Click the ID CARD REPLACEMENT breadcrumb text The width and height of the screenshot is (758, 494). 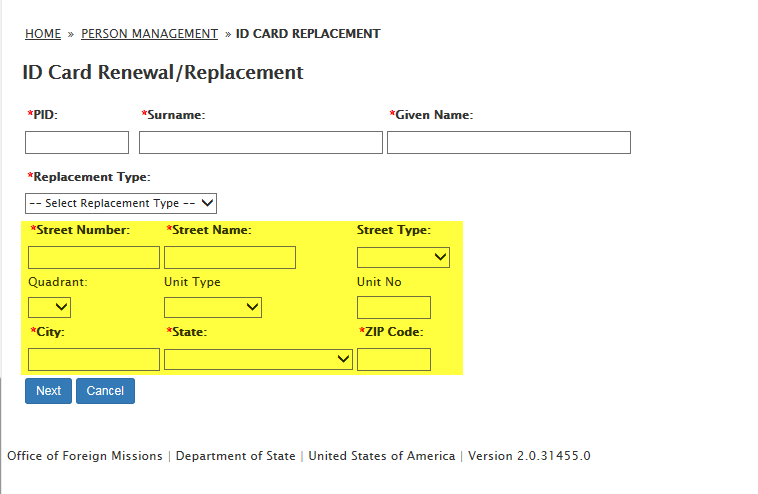click(308, 34)
